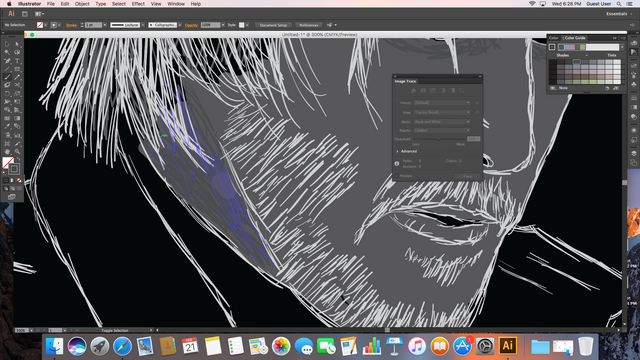Open the Mode dropdown showing Black and White

[x=442, y=122]
